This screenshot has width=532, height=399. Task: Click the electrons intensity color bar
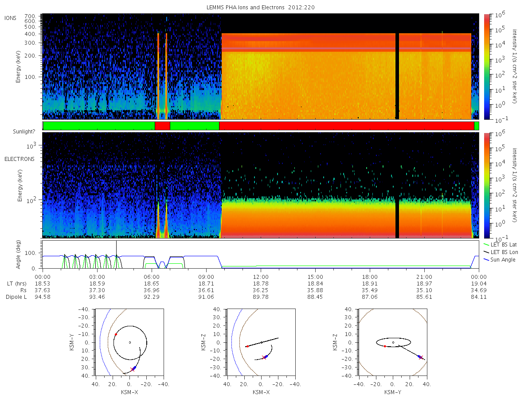pyautogui.click(x=486, y=185)
